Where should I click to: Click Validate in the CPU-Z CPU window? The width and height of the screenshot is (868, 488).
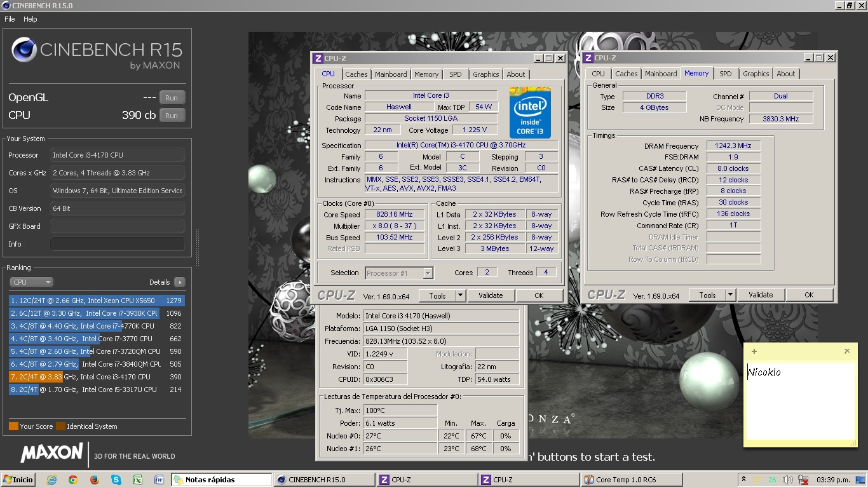coord(491,295)
